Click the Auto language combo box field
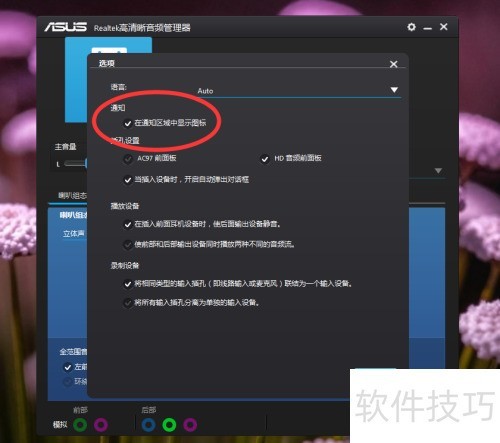Image resolution: width=500 pixels, height=443 pixels. click(299, 91)
